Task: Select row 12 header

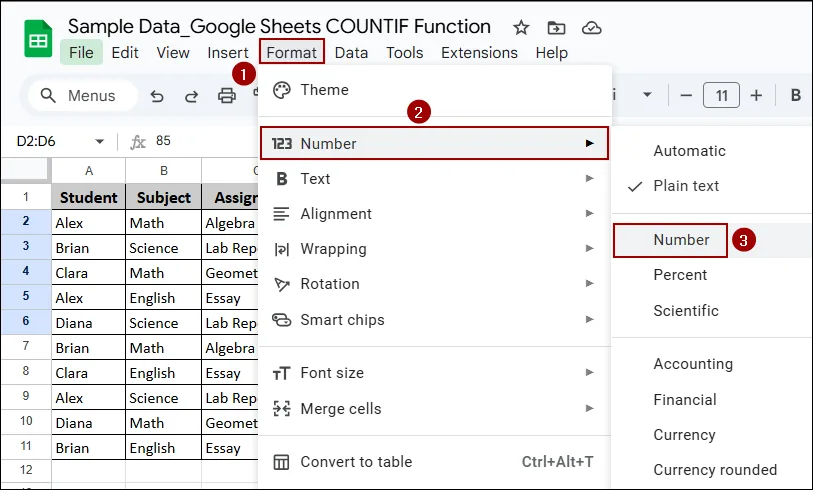Action: coord(26,470)
